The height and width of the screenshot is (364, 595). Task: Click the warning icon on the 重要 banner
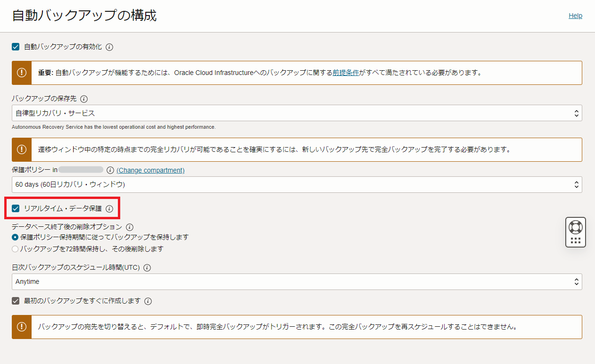pos(21,73)
